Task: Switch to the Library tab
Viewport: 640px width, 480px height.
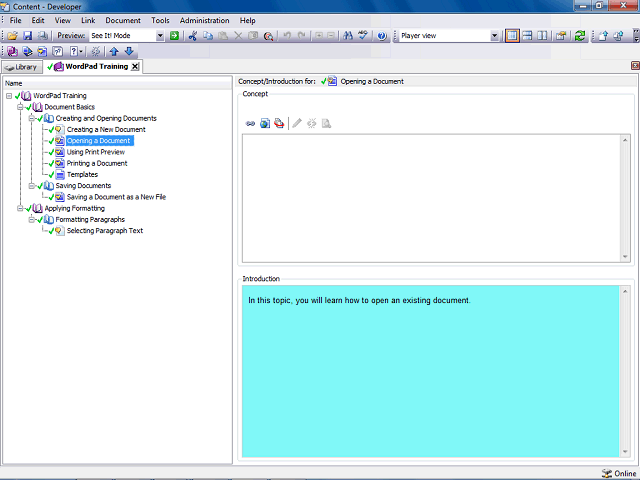Action: point(22,67)
